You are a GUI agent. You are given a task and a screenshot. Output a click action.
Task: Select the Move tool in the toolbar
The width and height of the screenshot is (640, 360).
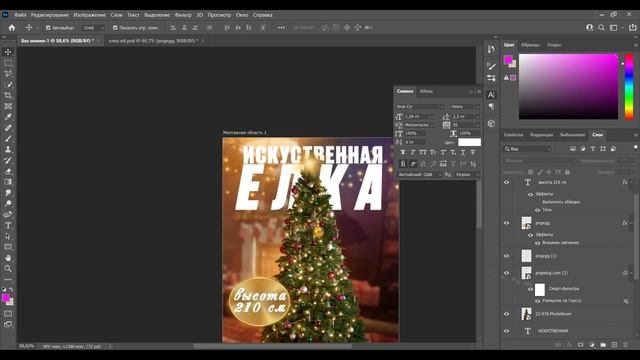coord(8,52)
